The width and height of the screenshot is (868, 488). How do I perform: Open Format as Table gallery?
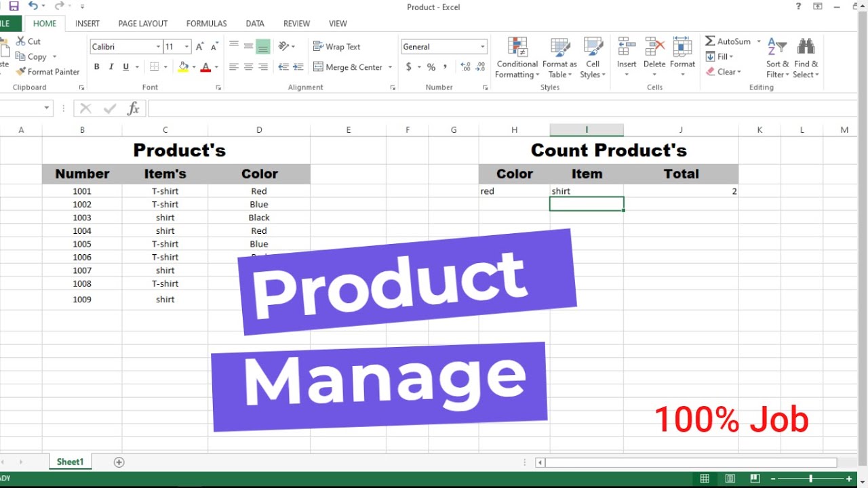(x=559, y=58)
